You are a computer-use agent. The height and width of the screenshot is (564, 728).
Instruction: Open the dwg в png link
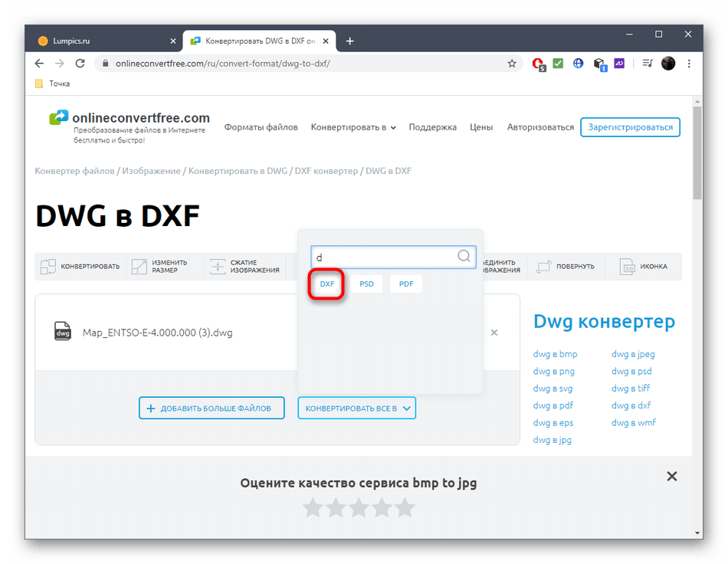(x=554, y=371)
